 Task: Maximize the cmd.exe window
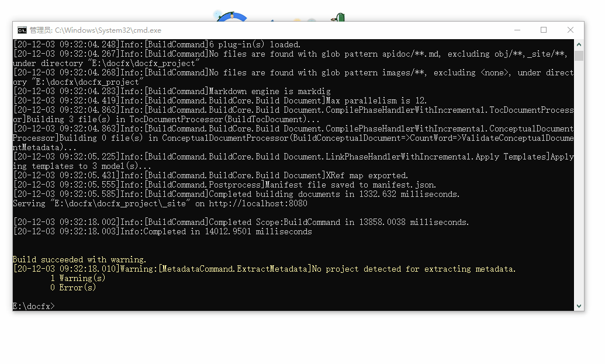click(544, 30)
